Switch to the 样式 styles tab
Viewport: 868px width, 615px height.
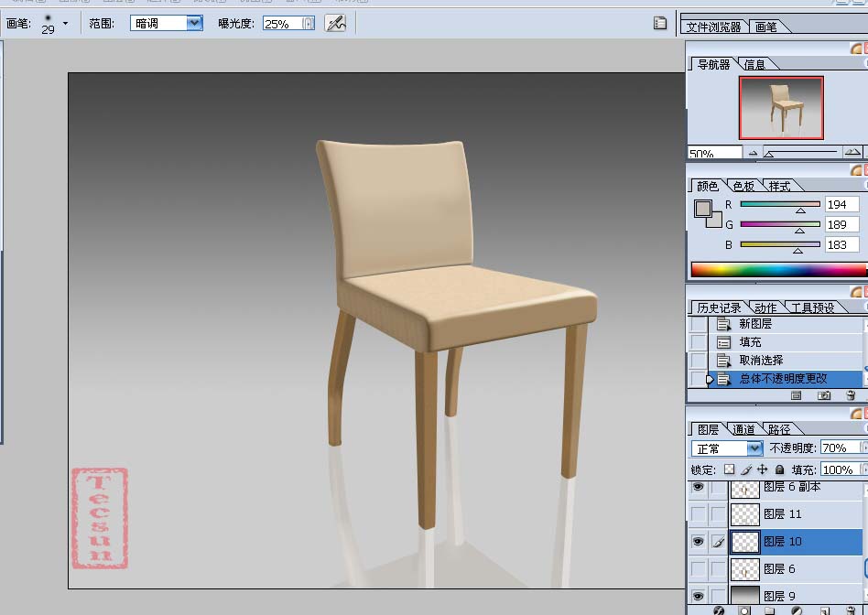coord(779,186)
